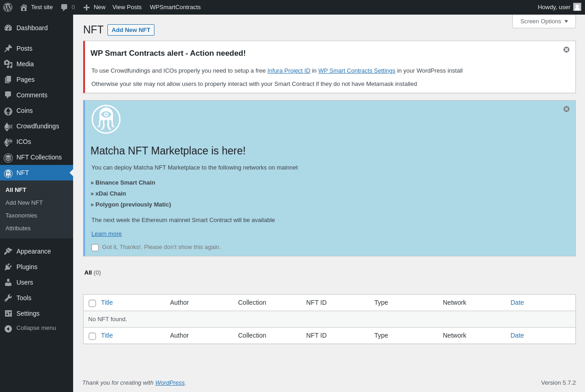Click the ICOs icon in sidebar
The image size is (585, 392).
point(8,142)
